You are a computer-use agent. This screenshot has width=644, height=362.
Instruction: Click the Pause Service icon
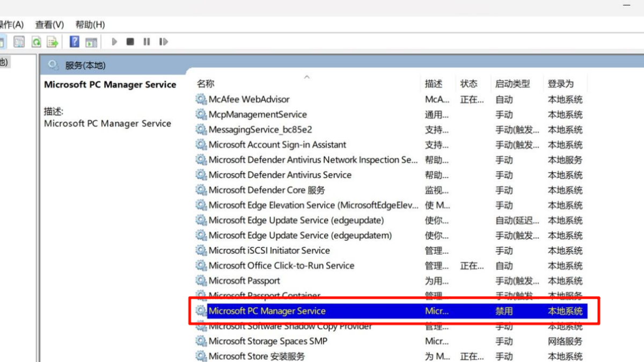147,42
